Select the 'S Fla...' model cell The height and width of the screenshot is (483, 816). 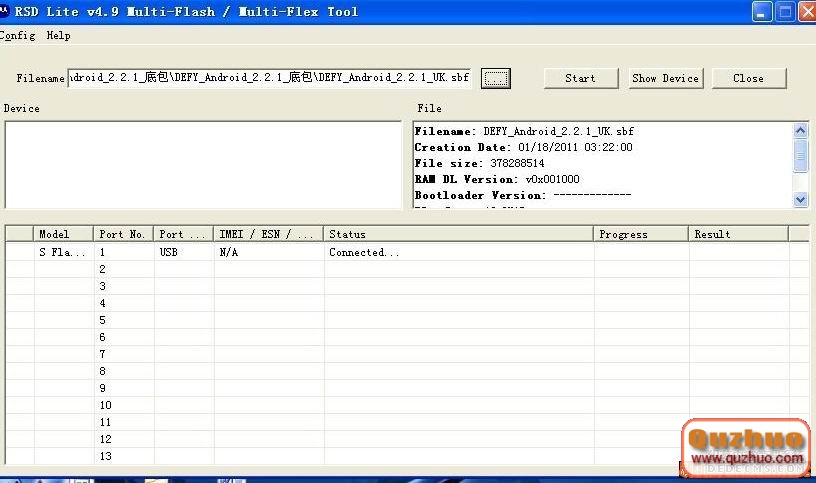click(63, 252)
